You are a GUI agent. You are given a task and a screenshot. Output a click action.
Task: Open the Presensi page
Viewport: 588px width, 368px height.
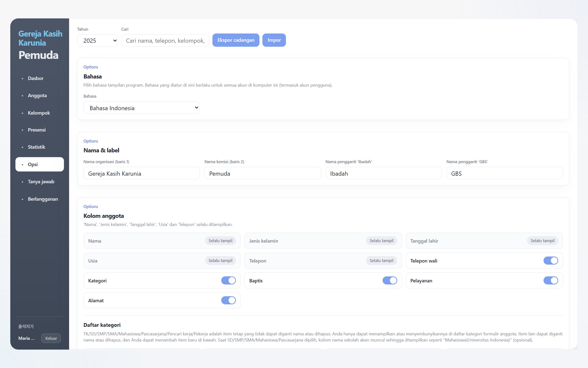tap(40, 130)
